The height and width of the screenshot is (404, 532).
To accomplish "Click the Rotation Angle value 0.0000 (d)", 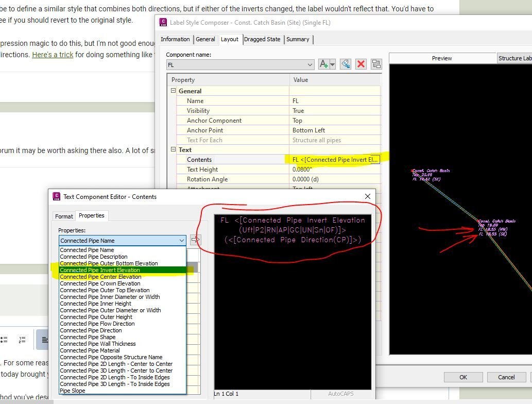I will coord(335,179).
